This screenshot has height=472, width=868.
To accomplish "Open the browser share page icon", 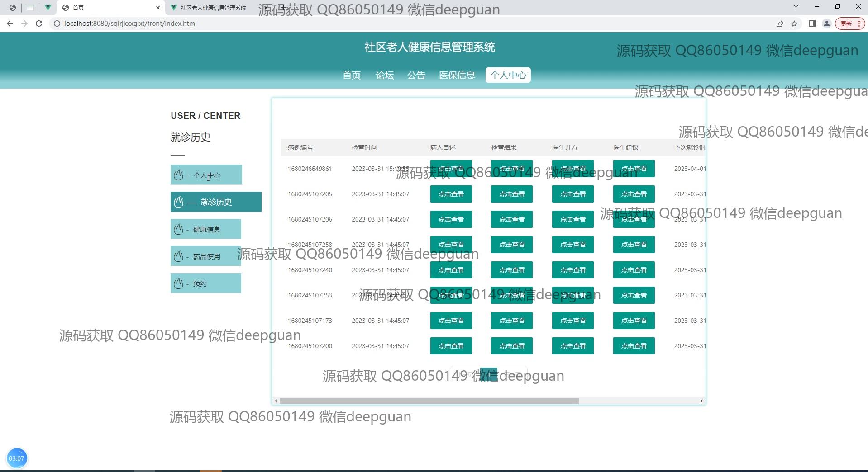I will pos(780,24).
